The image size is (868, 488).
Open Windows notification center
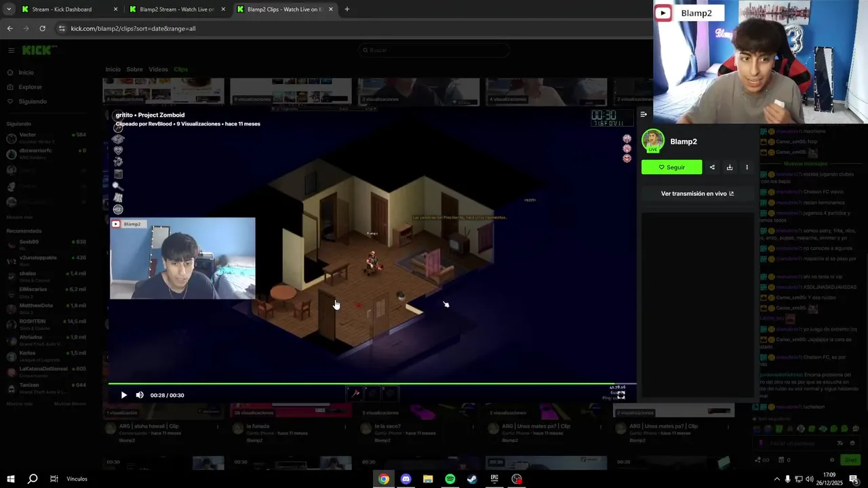pos(854,479)
